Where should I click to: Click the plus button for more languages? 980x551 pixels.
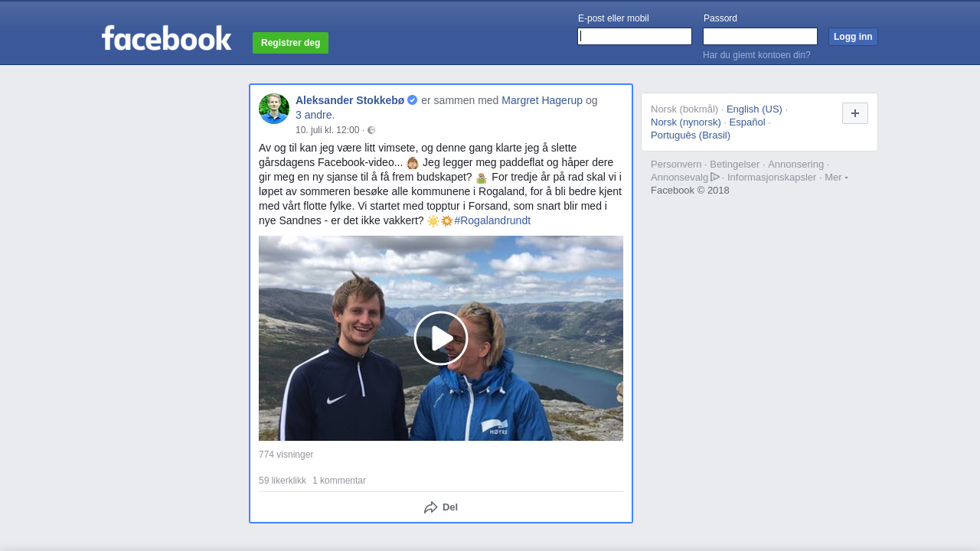[855, 113]
